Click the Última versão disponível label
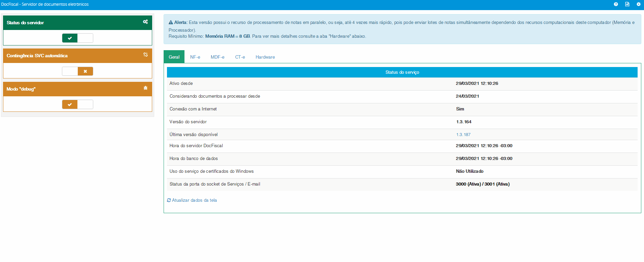The height and width of the screenshot is (262, 644). pyautogui.click(x=194, y=135)
